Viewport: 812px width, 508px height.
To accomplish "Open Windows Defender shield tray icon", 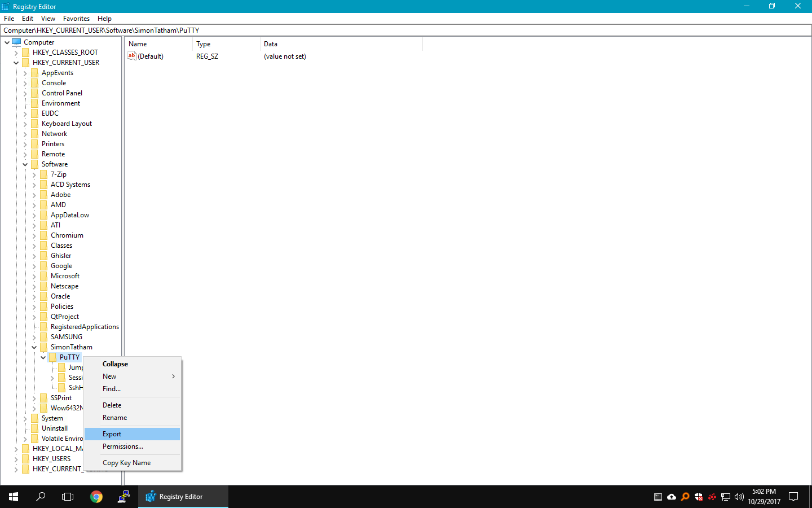I will 699,497.
